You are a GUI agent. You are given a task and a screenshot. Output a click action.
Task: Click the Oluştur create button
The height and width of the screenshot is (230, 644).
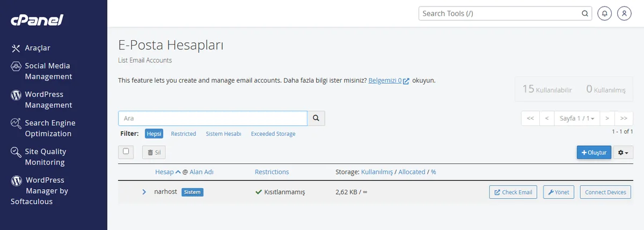[x=594, y=153]
